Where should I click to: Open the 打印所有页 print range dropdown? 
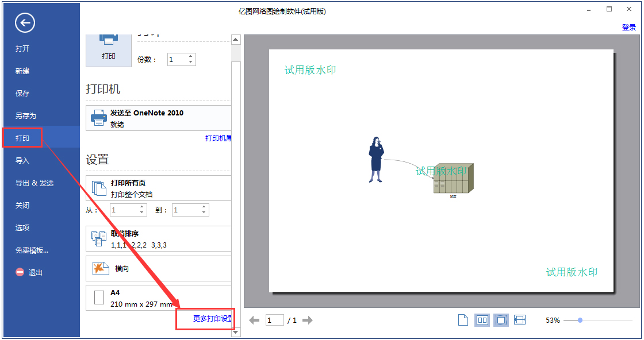click(161, 187)
